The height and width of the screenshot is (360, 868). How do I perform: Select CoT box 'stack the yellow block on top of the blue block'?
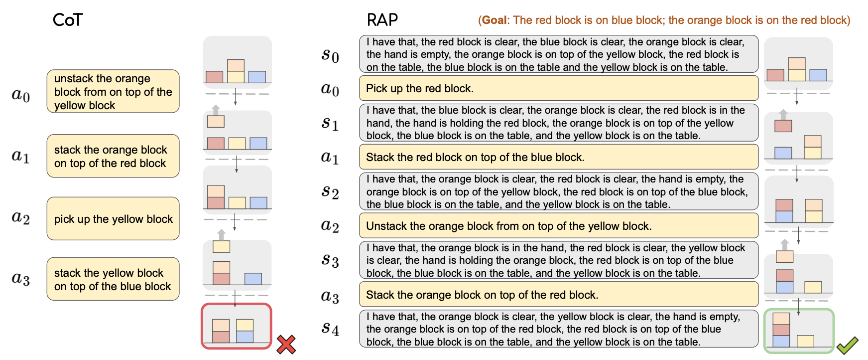click(113, 279)
